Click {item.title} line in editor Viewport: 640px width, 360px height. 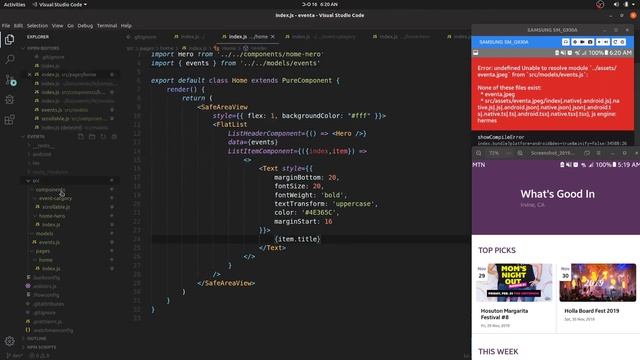298,239
